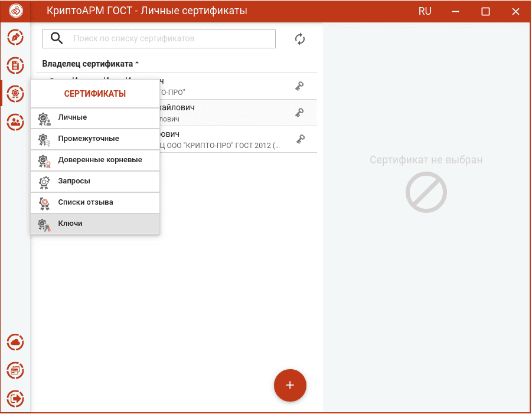Maximize the КриптоАРМ window
The height and width of the screenshot is (414, 532).
coord(485,12)
